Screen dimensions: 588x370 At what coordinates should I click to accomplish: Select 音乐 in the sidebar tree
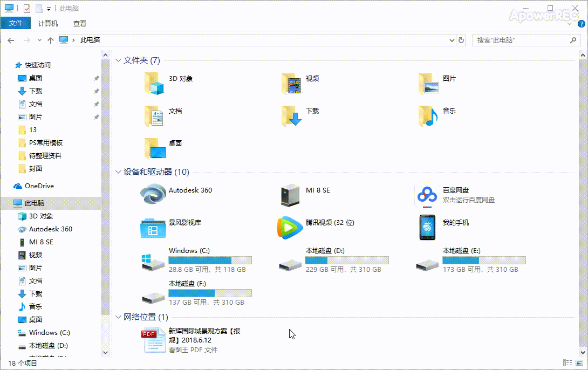click(36, 307)
